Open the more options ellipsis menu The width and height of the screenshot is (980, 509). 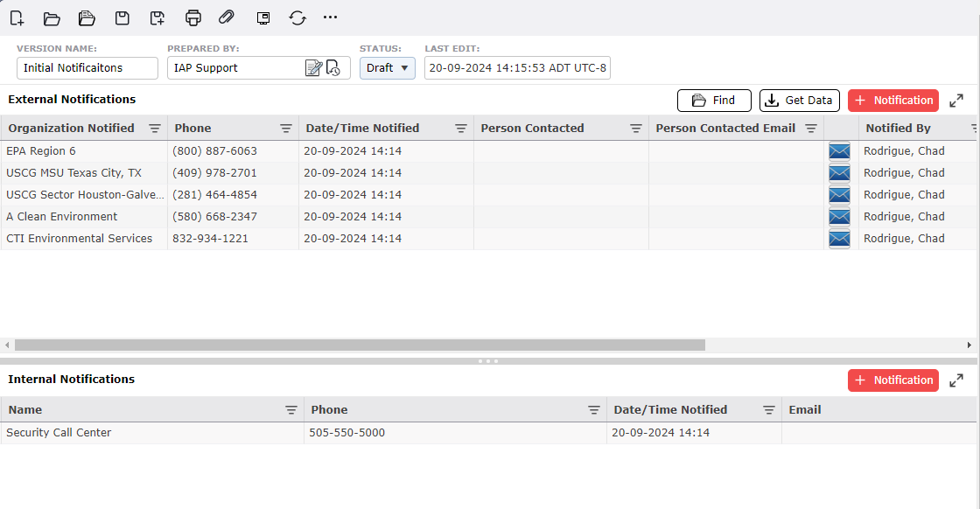[330, 17]
